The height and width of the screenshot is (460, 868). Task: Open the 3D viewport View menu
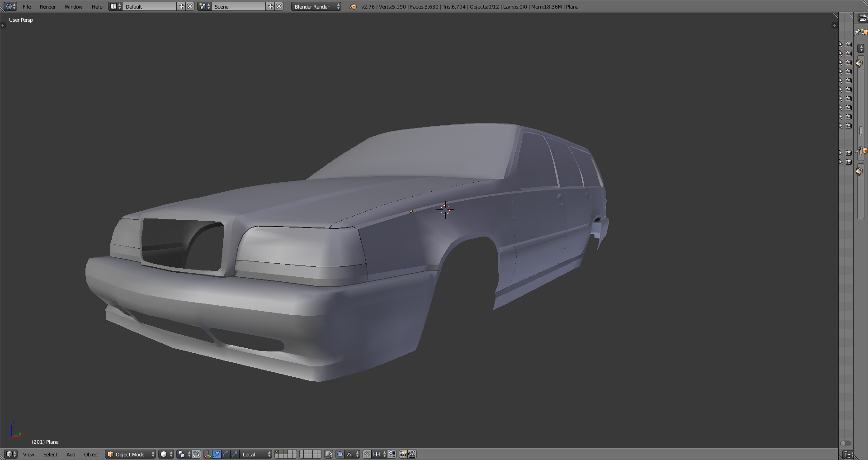tap(28, 455)
